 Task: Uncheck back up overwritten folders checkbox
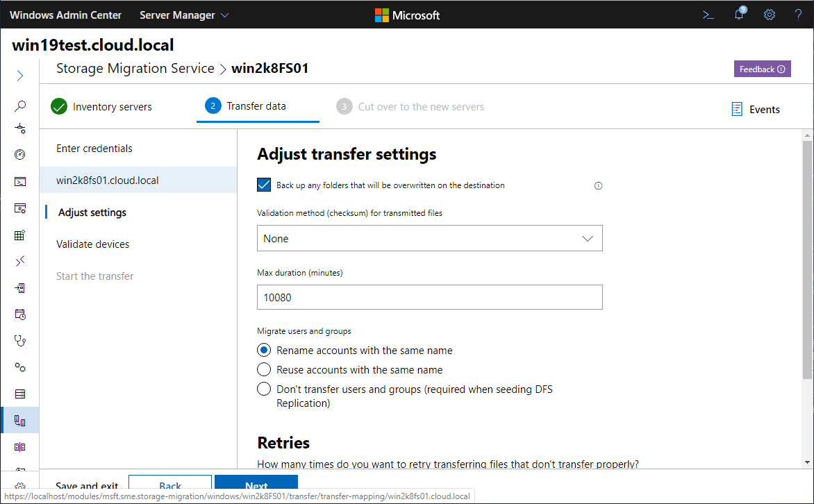[x=264, y=185]
